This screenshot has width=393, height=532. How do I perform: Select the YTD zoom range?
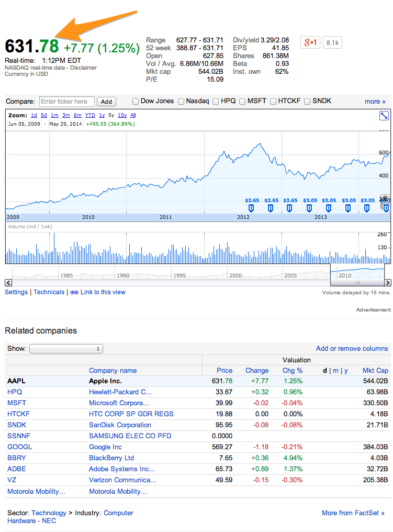coord(90,115)
